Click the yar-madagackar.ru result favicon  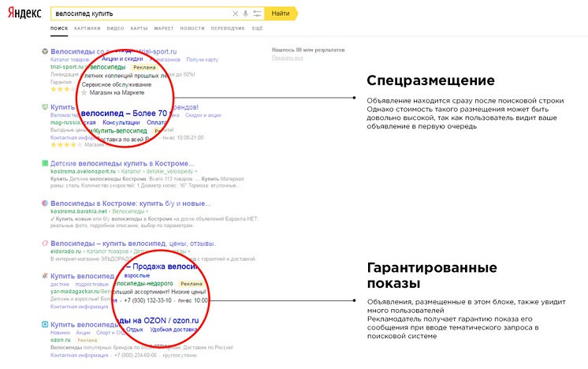click(x=45, y=276)
